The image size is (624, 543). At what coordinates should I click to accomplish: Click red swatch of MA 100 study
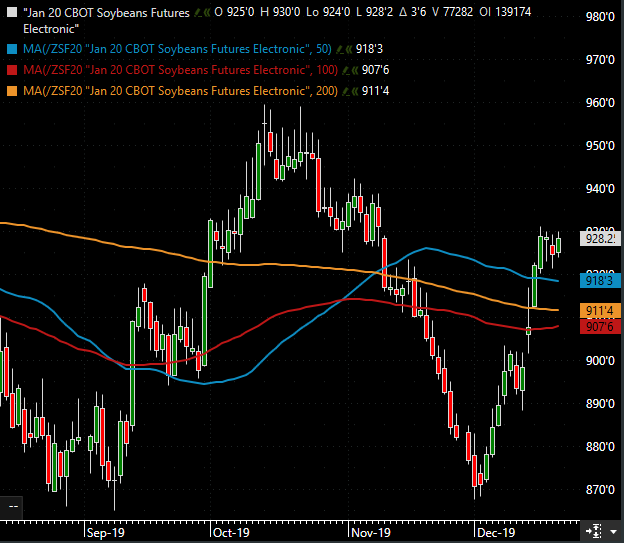tap(12, 70)
